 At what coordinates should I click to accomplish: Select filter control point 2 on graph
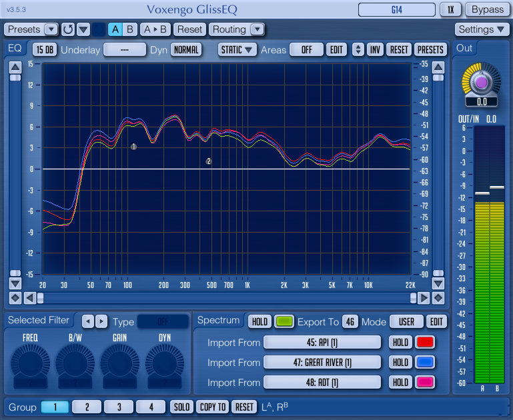[209, 161]
